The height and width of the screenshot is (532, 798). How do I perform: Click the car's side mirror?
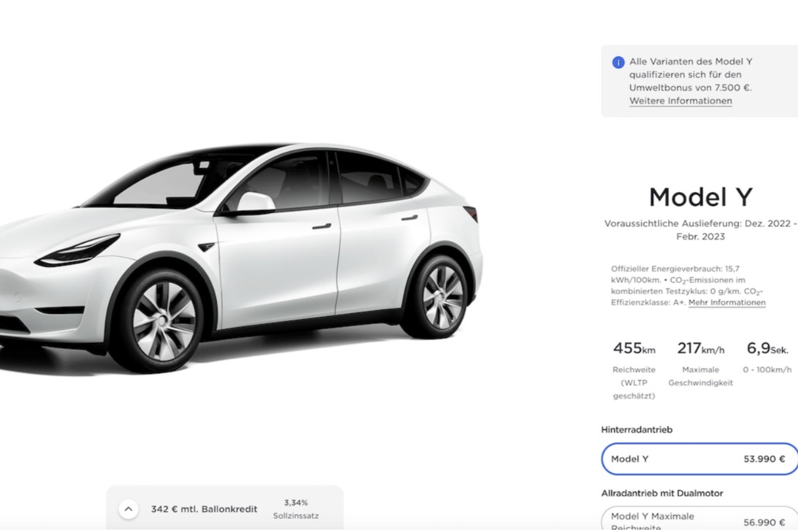(255, 202)
